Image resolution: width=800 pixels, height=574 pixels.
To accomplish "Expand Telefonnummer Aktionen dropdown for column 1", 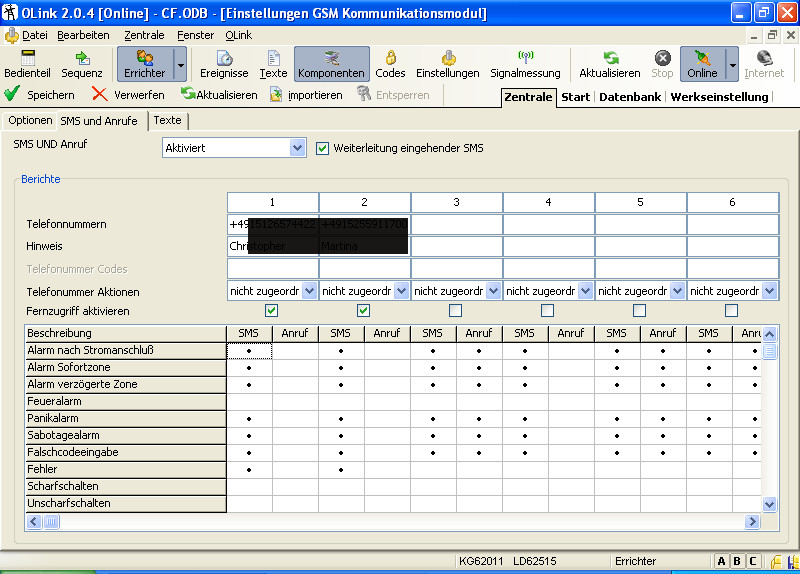I will point(309,290).
